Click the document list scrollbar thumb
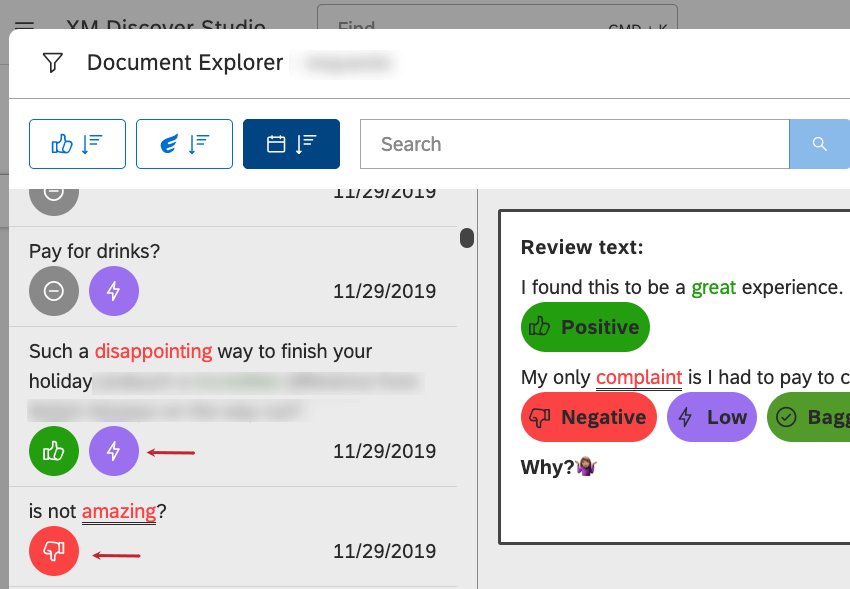The height and width of the screenshot is (589, 850). [x=467, y=237]
